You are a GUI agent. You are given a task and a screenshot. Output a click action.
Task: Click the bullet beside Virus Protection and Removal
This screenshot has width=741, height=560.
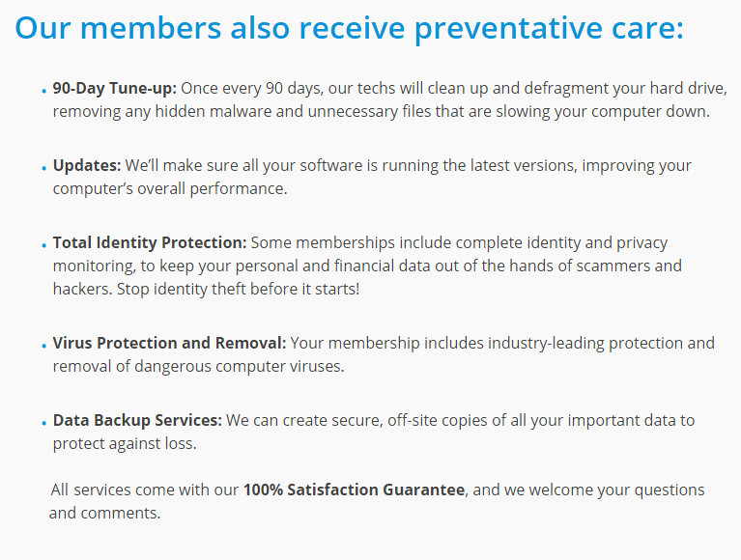[43, 345]
